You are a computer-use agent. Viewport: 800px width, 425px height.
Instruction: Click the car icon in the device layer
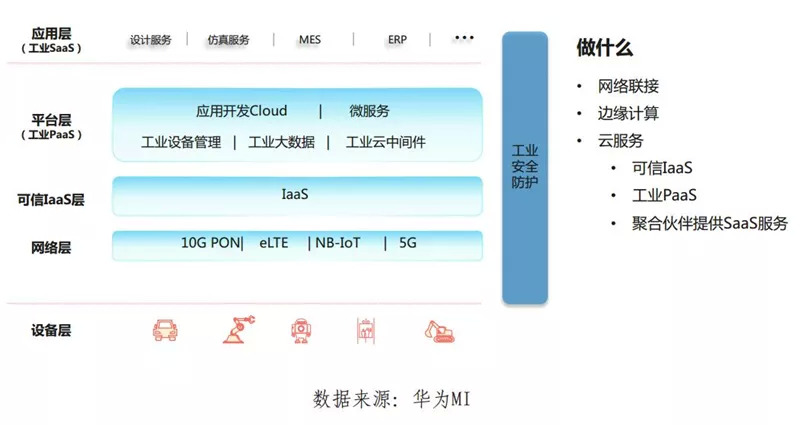coord(165,330)
